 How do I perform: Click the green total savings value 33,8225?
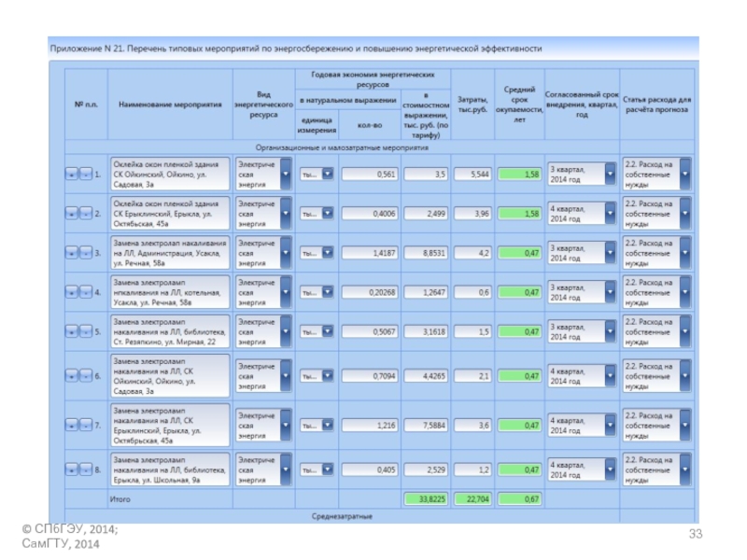click(426, 499)
